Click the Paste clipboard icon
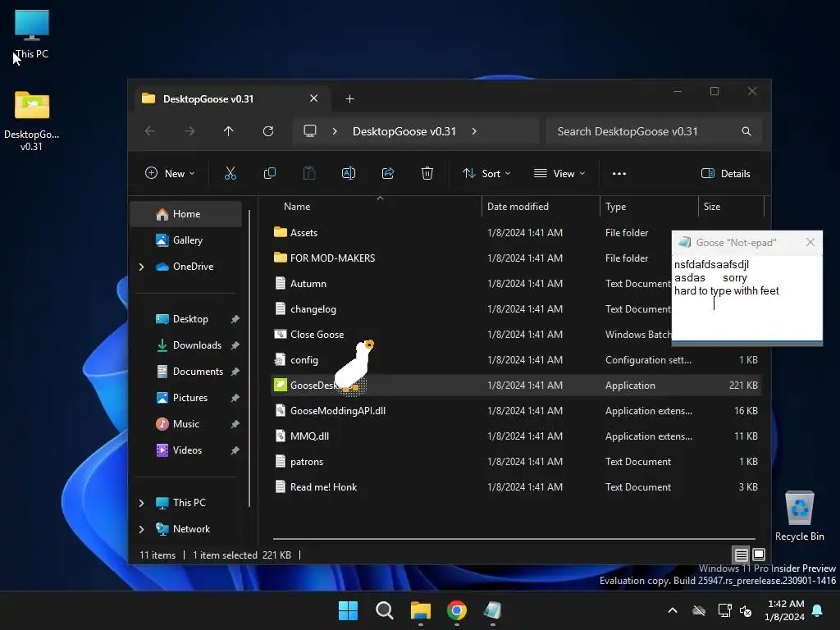This screenshot has height=630, width=840. coord(309,174)
